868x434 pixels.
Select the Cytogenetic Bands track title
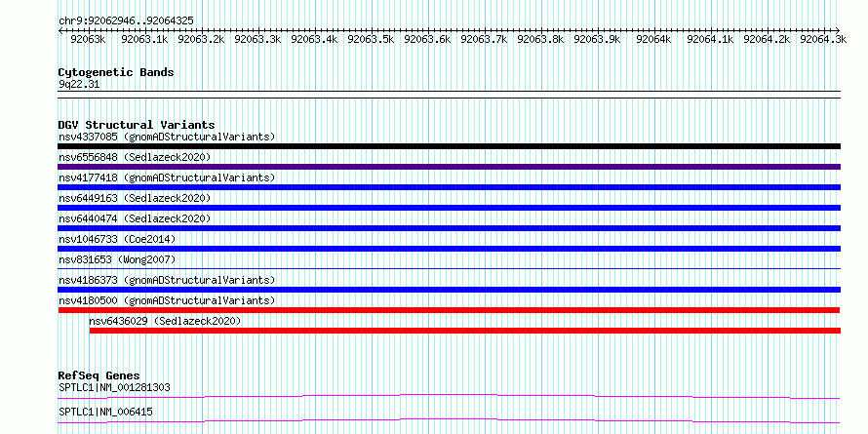coord(116,72)
